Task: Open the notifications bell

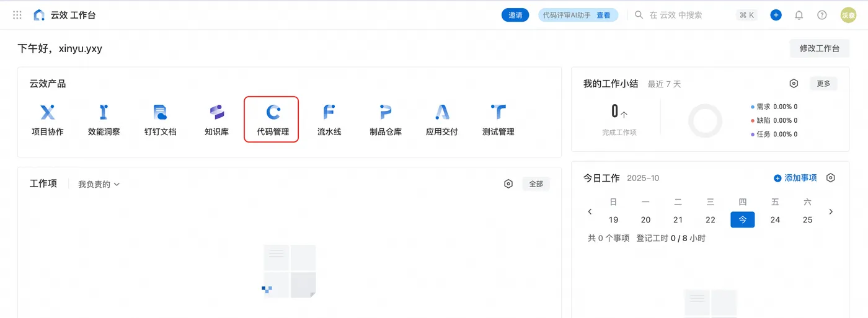Action: [799, 15]
